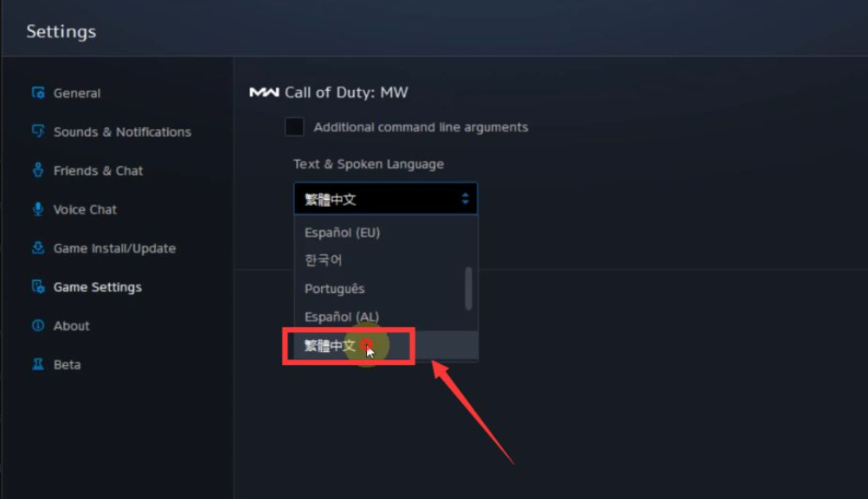
Task: Enable Additional command line arguments checkbox
Action: (x=294, y=126)
